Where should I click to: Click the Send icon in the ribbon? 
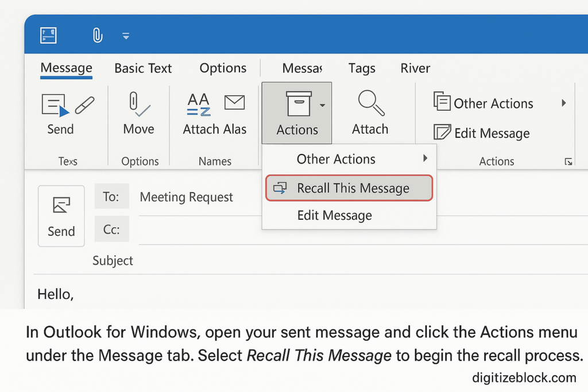coord(56,105)
